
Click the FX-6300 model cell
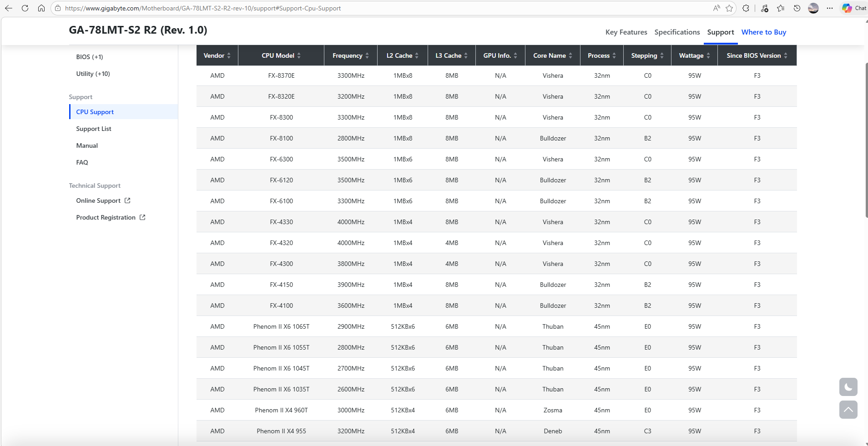[281, 159]
